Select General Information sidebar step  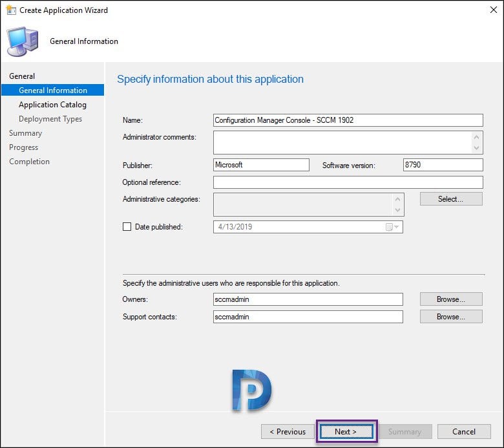53,90
